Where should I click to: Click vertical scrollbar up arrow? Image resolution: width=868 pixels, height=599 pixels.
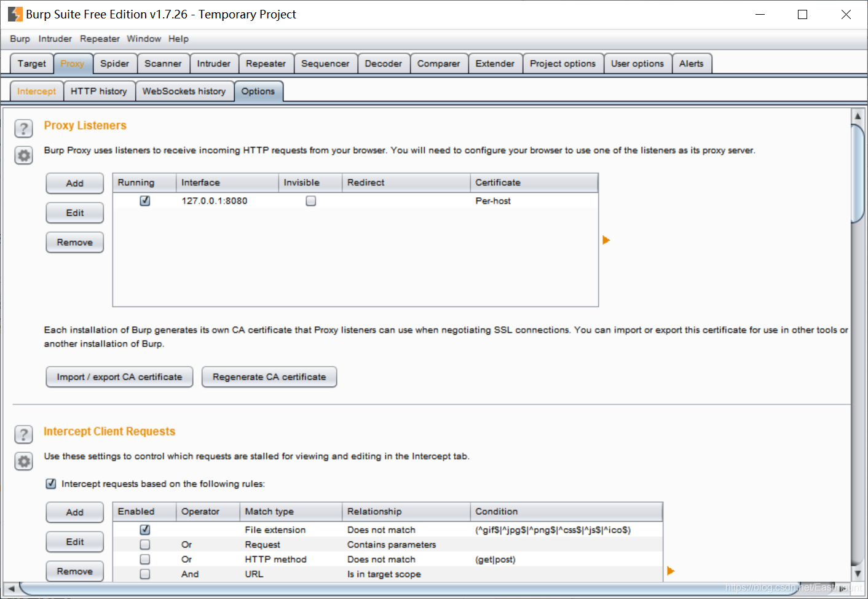pyautogui.click(x=858, y=115)
